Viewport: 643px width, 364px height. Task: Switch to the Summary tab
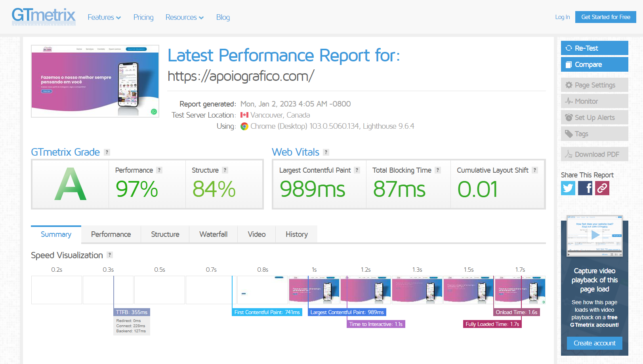pos(56,234)
